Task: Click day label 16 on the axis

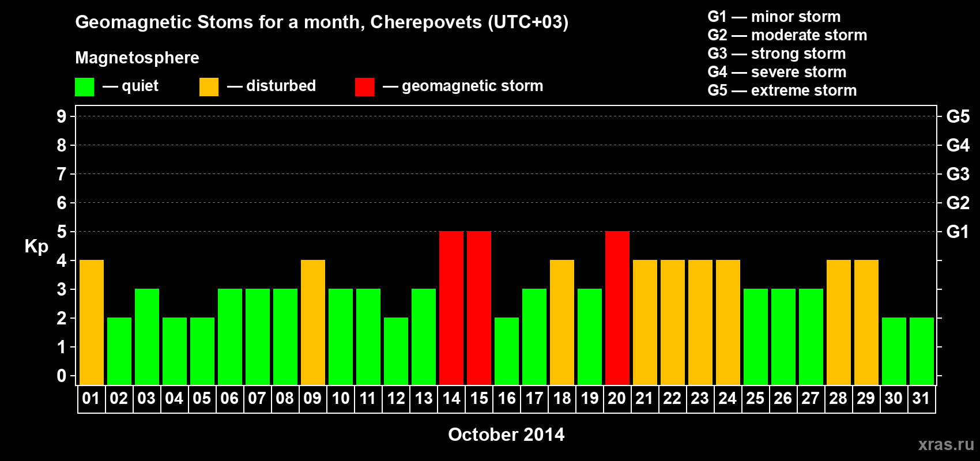Action: coord(506,399)
